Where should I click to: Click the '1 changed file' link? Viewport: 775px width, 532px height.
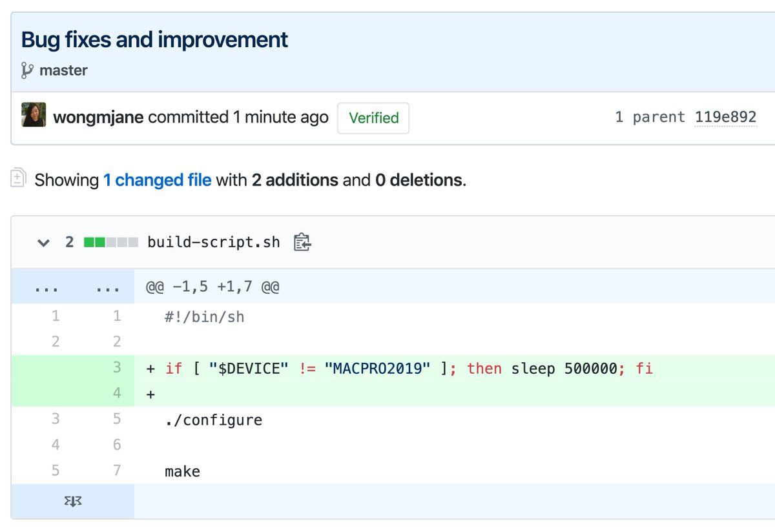pos(158,179)
